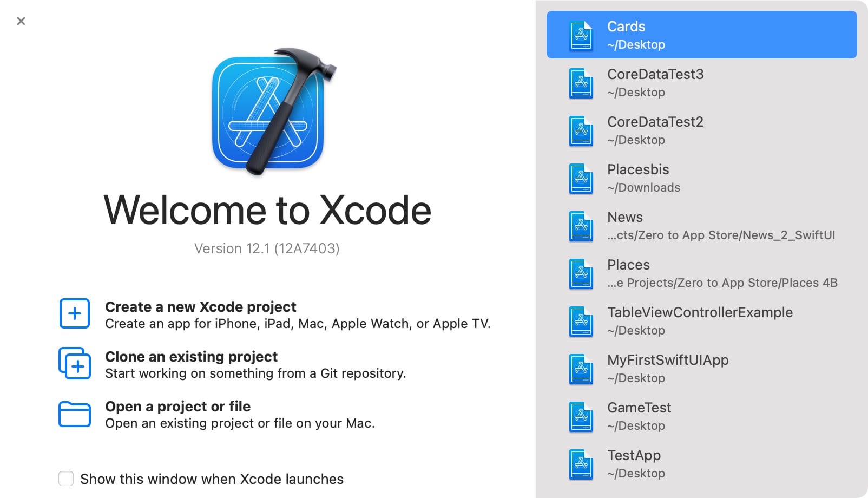Click the plus icon for new Xcode project
The width and height of the screenshot is (868, 498).
tap(75, 313)
